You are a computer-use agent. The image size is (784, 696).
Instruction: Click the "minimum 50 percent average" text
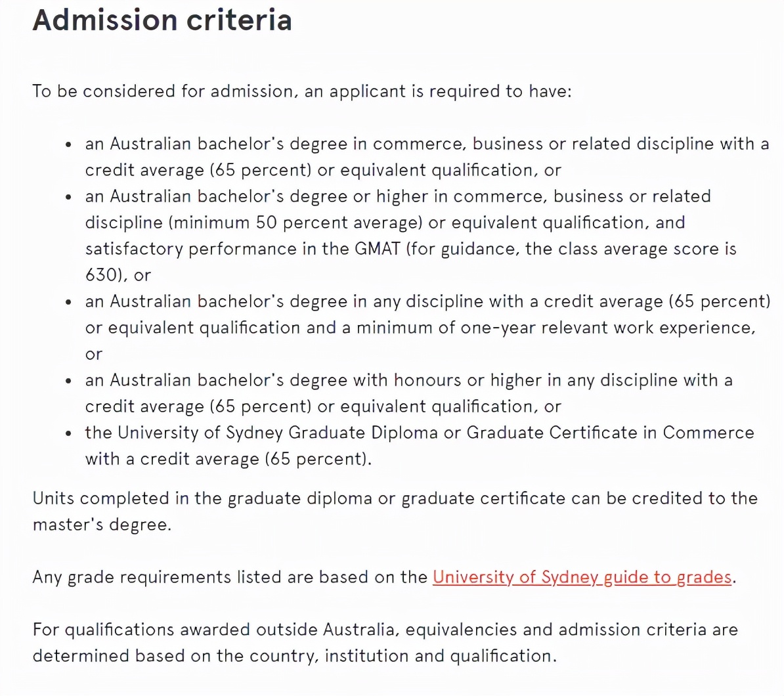(295, 223)
